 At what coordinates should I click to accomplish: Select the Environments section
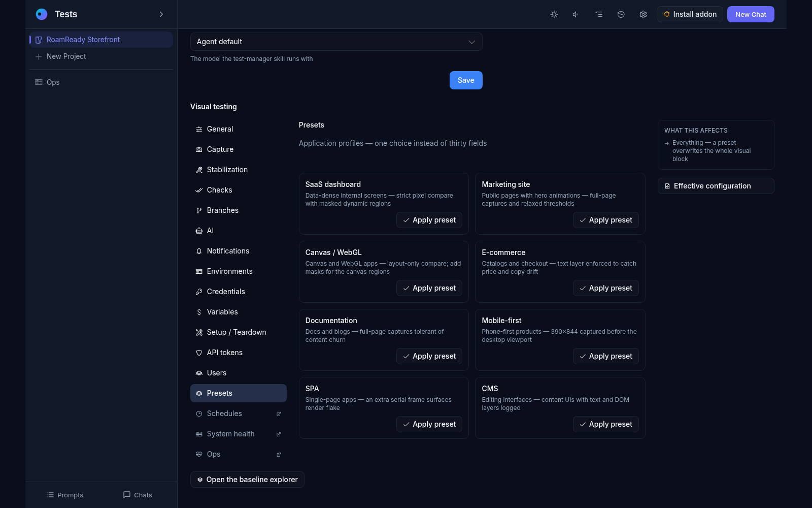[239, 271]
